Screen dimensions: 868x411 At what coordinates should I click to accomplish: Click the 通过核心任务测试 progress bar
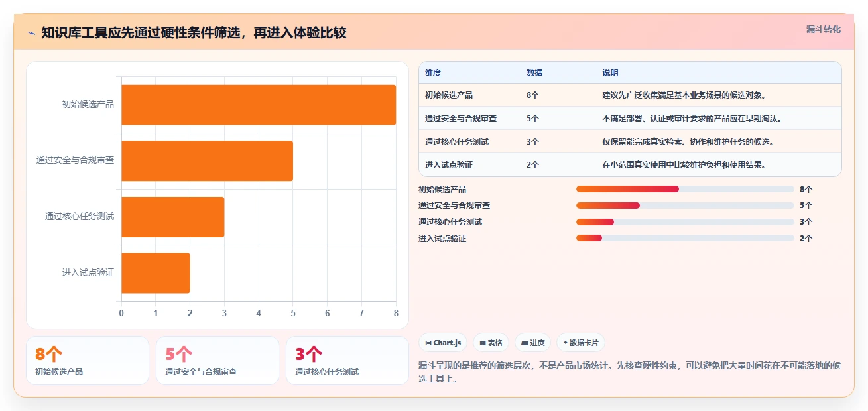click(685, 222)
